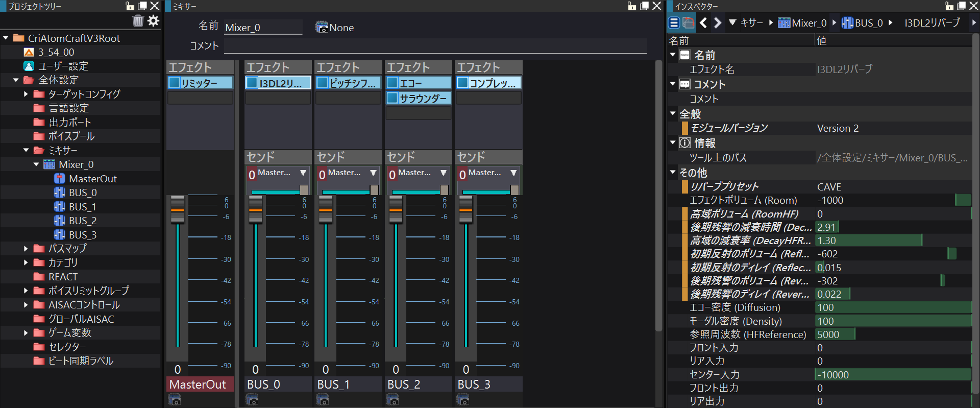The width and height of the screenshot is (980, 408).
Task: Click the 参照周波数 (HFReference) value 5000
Action: pyautogui.click(x=893, y=334)
